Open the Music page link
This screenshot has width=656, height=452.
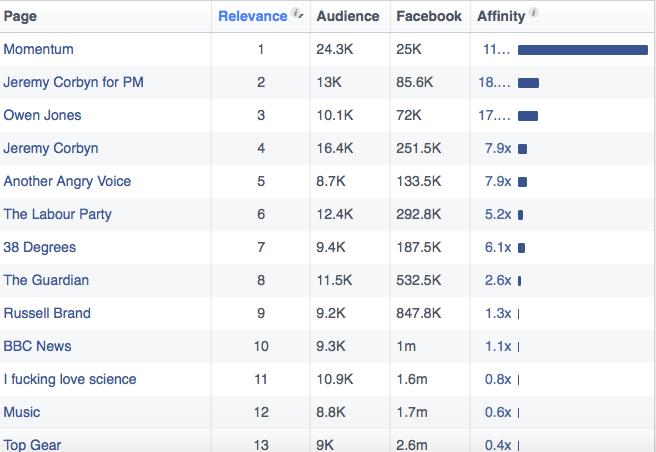point(22,412)
